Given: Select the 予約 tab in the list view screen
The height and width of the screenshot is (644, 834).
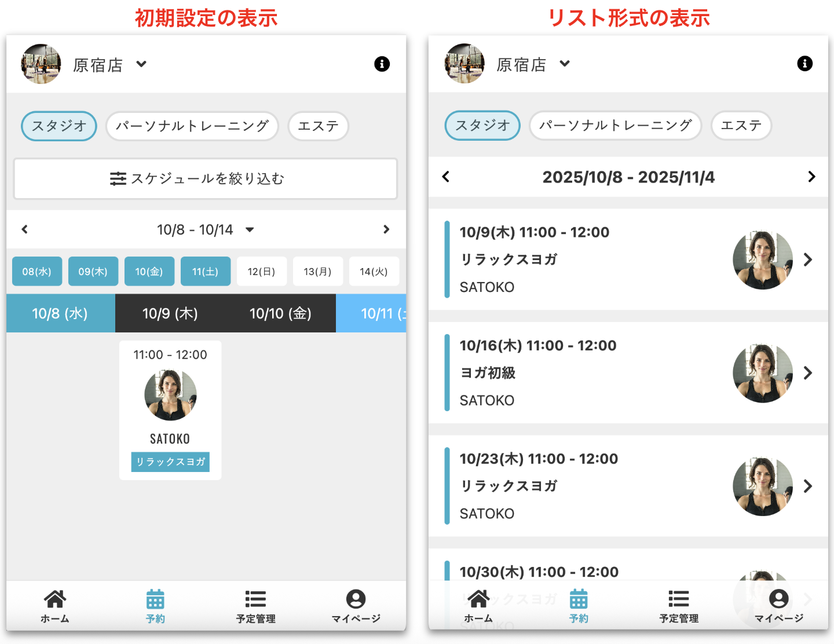Looking at the screenshot, I should point(578,606).
